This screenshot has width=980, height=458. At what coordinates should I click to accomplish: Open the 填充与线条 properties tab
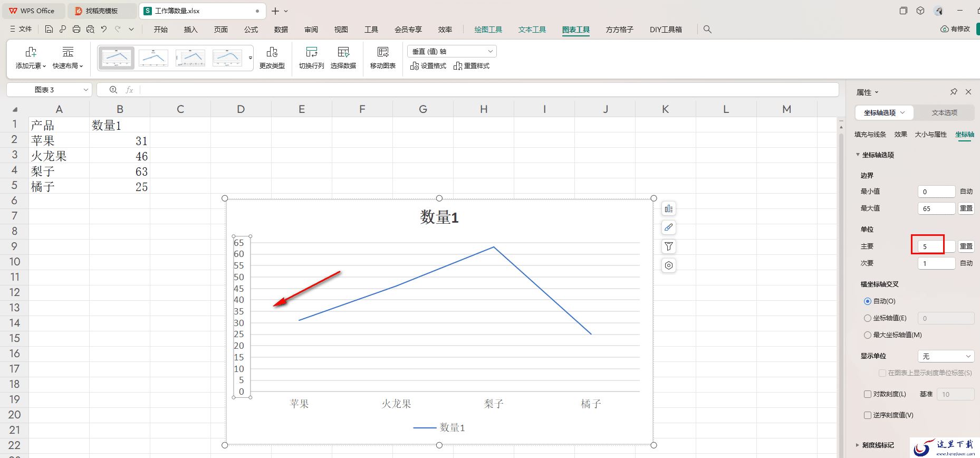[x=870, y=135]
